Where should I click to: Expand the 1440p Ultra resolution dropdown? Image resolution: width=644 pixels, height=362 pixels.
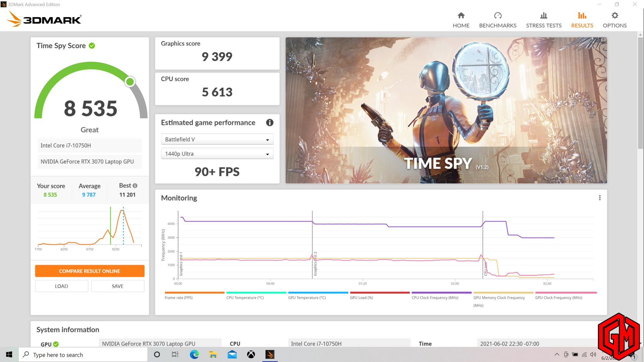tap(217, 154)
